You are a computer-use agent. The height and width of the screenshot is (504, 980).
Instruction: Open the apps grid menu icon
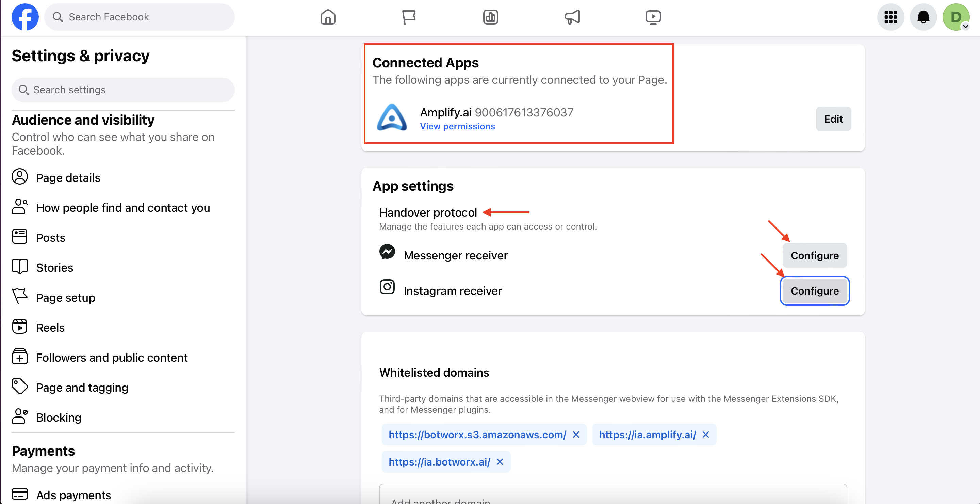pos(891,17)
